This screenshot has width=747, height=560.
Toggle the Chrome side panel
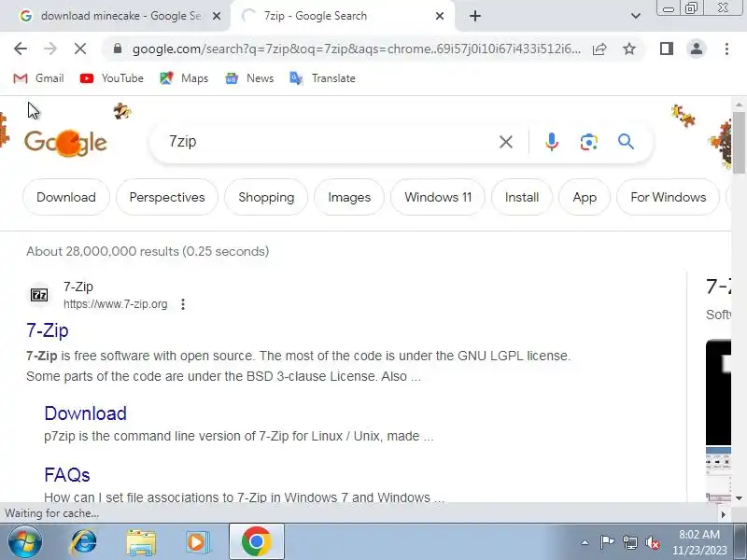[x=666, y=49]
